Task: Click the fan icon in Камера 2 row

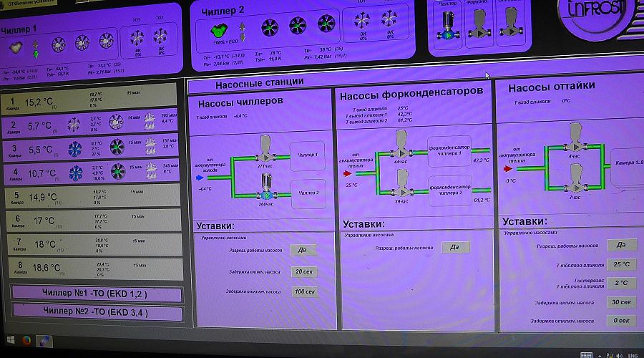Action: click(116, 122)
